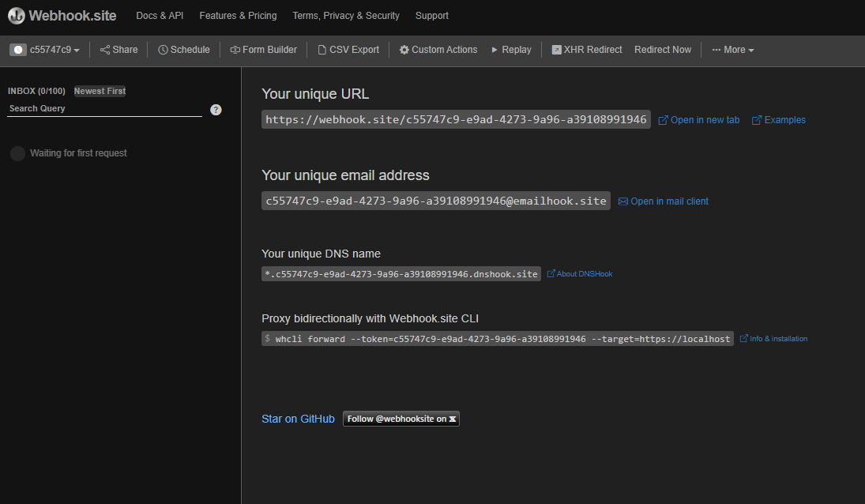Open Features & Pricing page
The image size is (865, 504).
[239, 16]
